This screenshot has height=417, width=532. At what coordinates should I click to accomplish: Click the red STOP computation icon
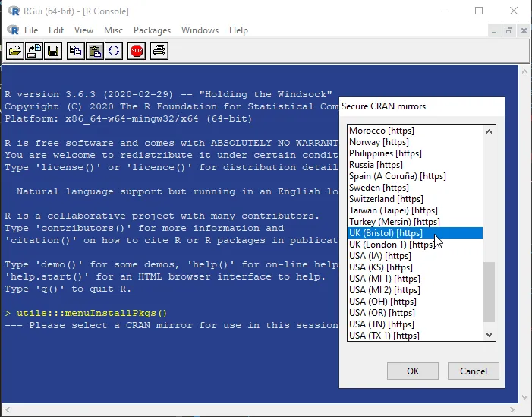click(x=137, y=51)
